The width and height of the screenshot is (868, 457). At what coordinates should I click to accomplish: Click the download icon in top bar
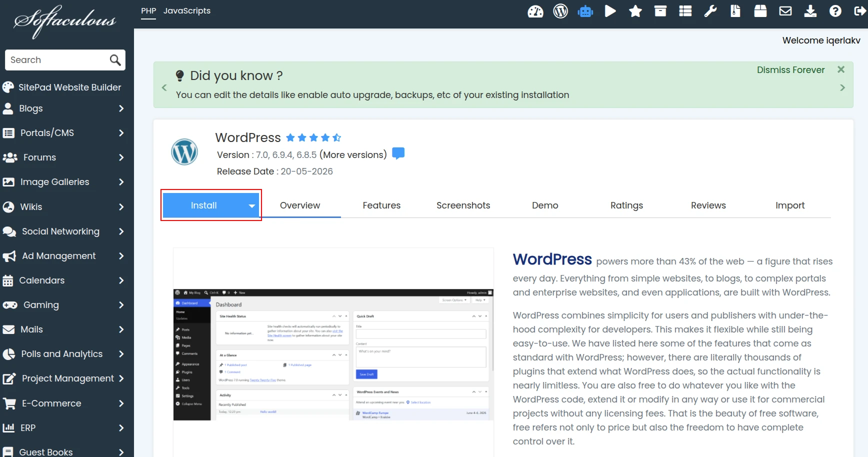click(x=810, y=11)
